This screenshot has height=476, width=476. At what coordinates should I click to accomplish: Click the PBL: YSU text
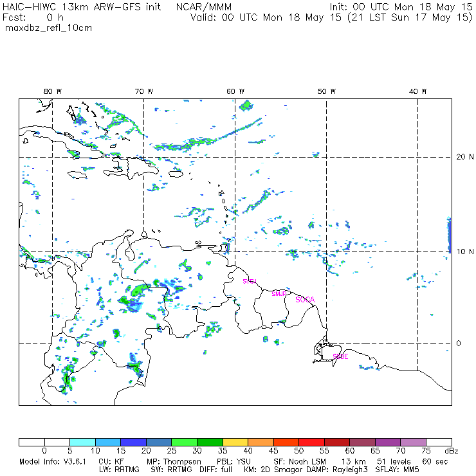(233, 462)
